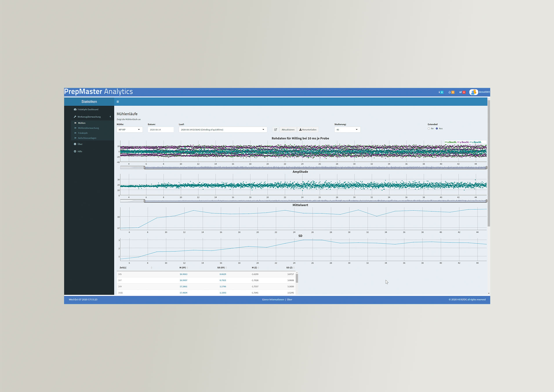Click sort arrows on SD (Z) column

coord(294,268)
